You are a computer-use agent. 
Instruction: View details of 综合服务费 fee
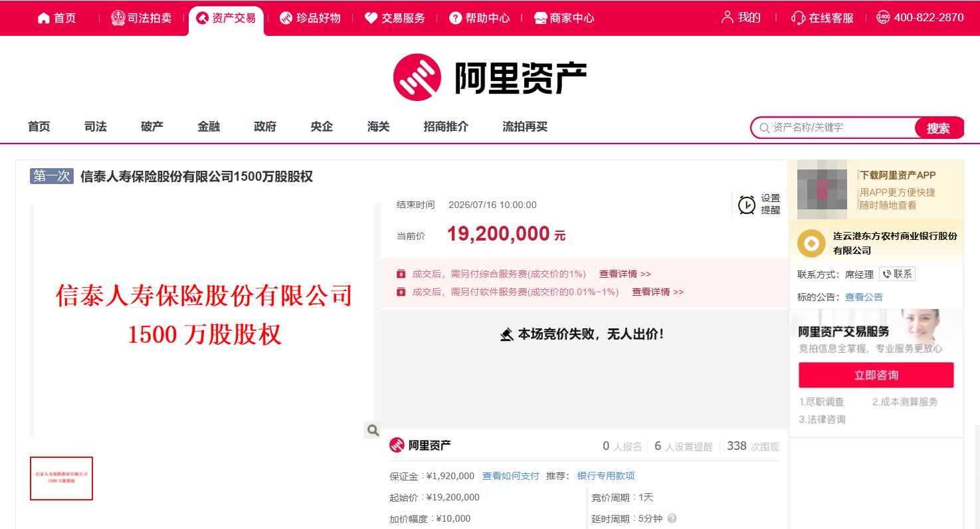625,274
